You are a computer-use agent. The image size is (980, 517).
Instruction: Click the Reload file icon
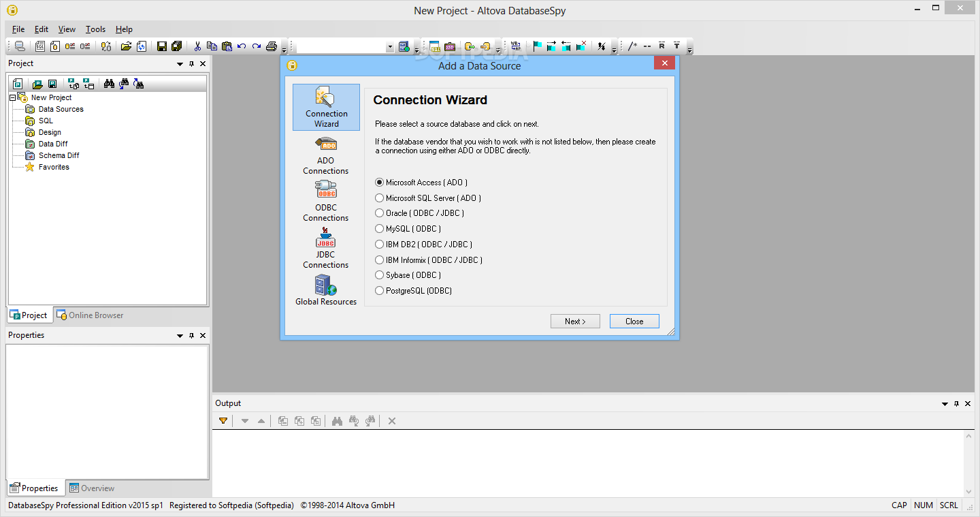pyautogui.click(x=142, y=46)
